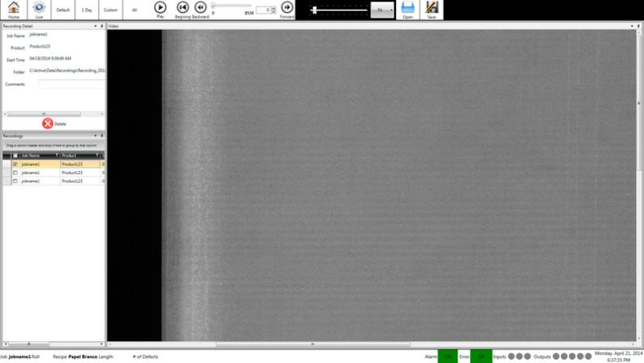Expand the Recordings panel options arrow
The image size is (644, 363).
coord(95,136)
